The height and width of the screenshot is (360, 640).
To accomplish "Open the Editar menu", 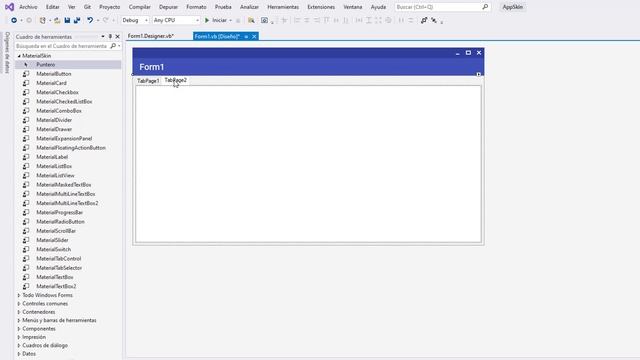I will pyautogui.click(x=53, y=7).
